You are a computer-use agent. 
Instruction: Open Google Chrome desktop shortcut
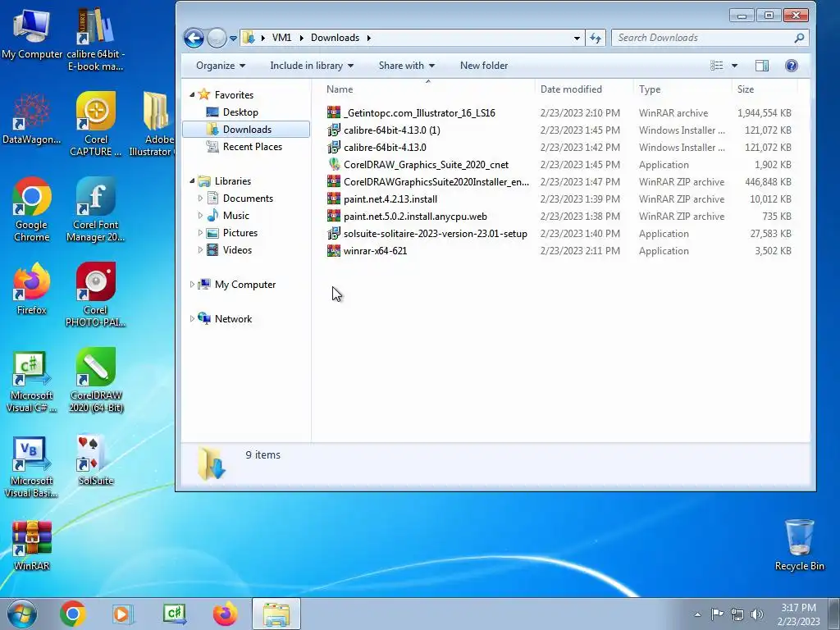point(32,209)
